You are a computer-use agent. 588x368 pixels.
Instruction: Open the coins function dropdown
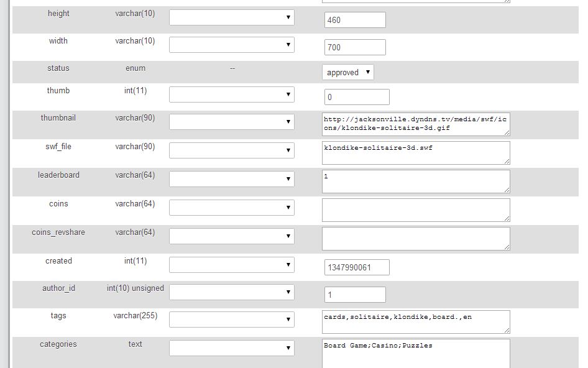232,208
